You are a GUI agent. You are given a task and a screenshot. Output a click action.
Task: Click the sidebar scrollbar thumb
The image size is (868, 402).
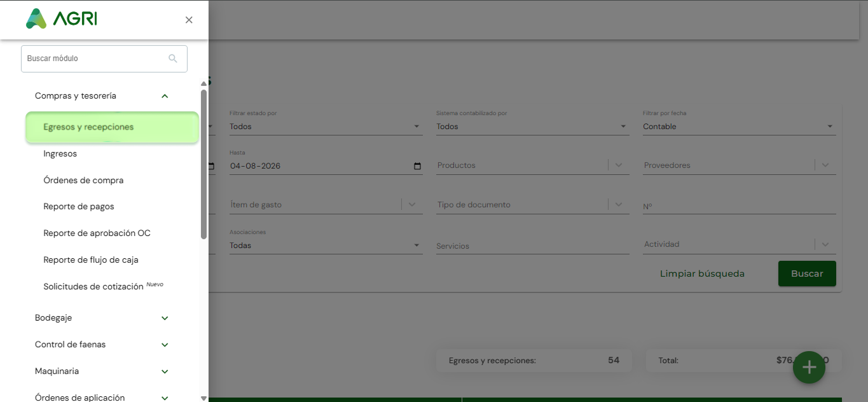203,164
